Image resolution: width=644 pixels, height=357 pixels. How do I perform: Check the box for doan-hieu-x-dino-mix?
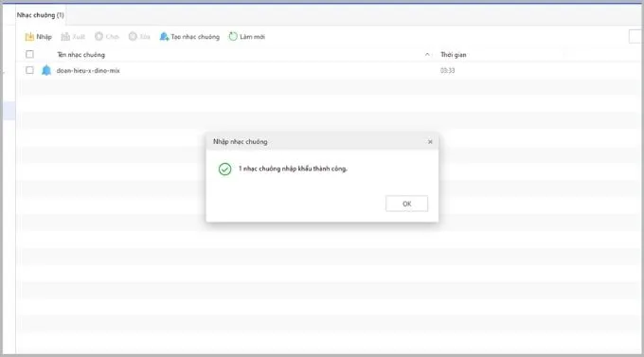[x=29, y=70]
